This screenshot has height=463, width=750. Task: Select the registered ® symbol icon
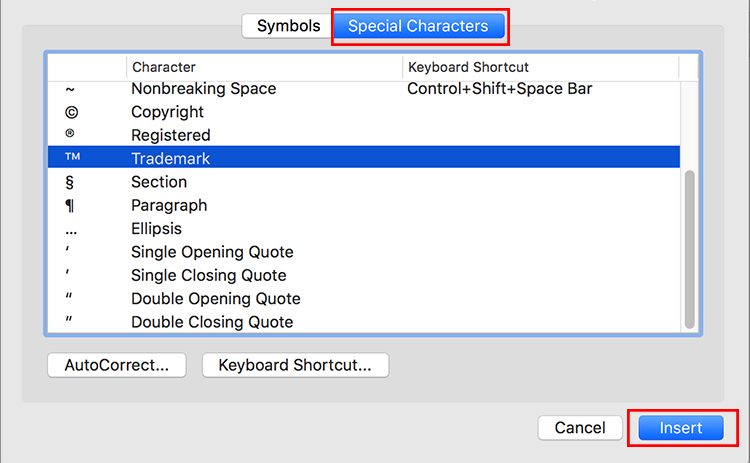coord(70,133)
